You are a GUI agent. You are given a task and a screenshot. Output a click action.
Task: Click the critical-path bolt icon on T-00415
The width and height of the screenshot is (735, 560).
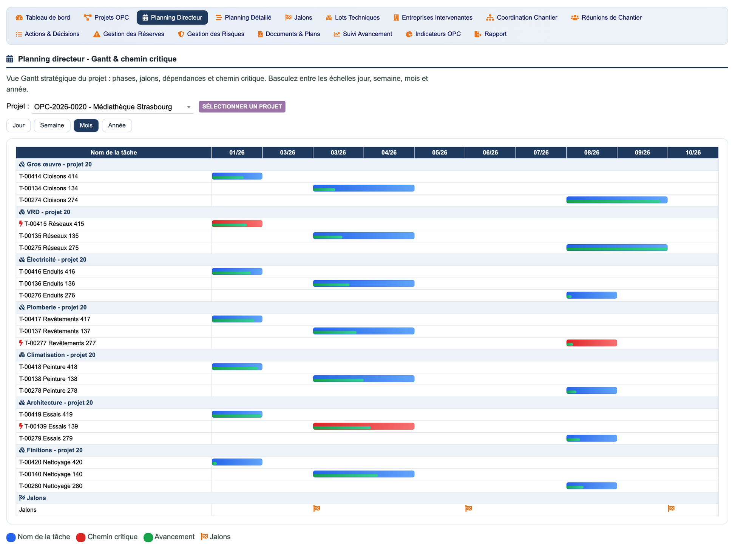coord(21,224)
